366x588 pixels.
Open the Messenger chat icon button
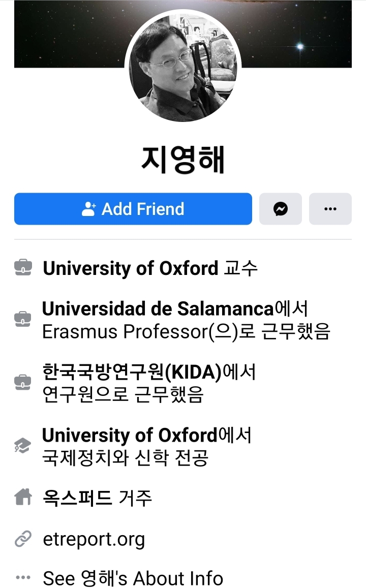click(x=281, y=209)
